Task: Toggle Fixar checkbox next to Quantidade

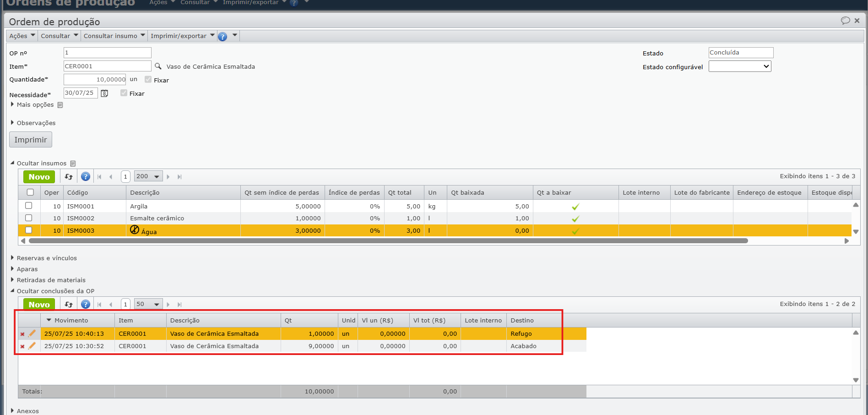Action: pyautogui.click(x=148, y=80)
